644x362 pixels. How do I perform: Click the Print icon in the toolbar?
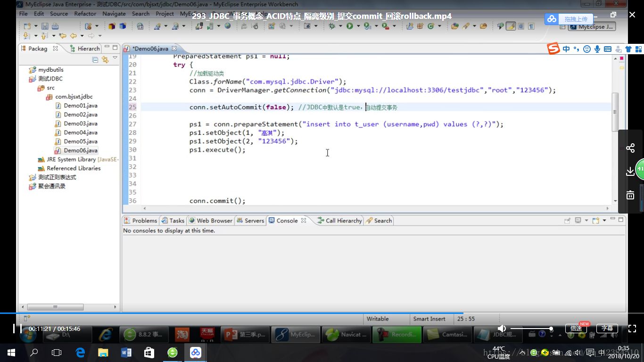tap(55, 26)
